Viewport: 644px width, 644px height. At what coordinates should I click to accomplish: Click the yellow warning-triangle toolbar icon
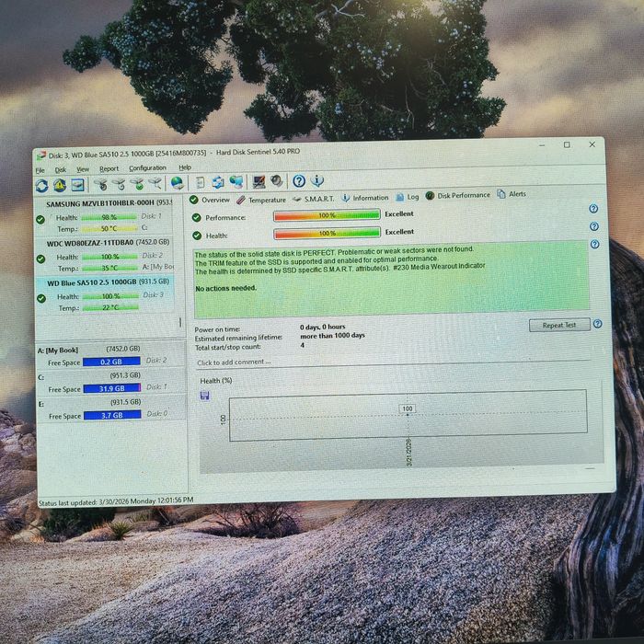(x=60, y=185)
